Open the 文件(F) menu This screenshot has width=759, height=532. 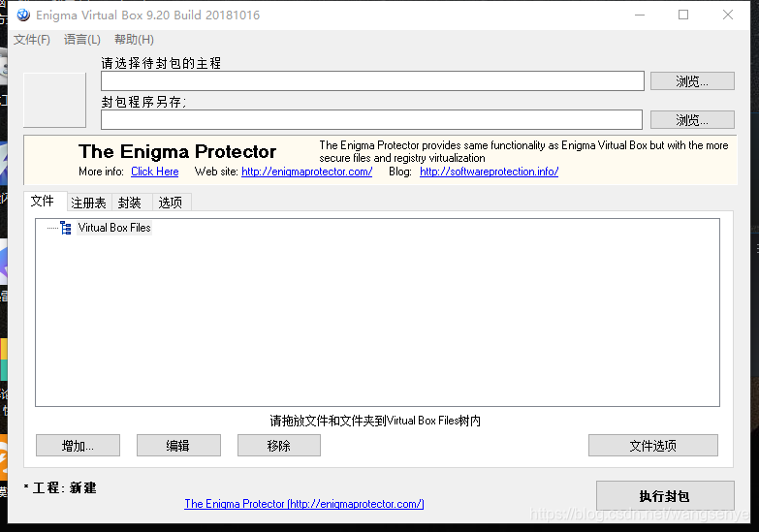coord(31,40)
